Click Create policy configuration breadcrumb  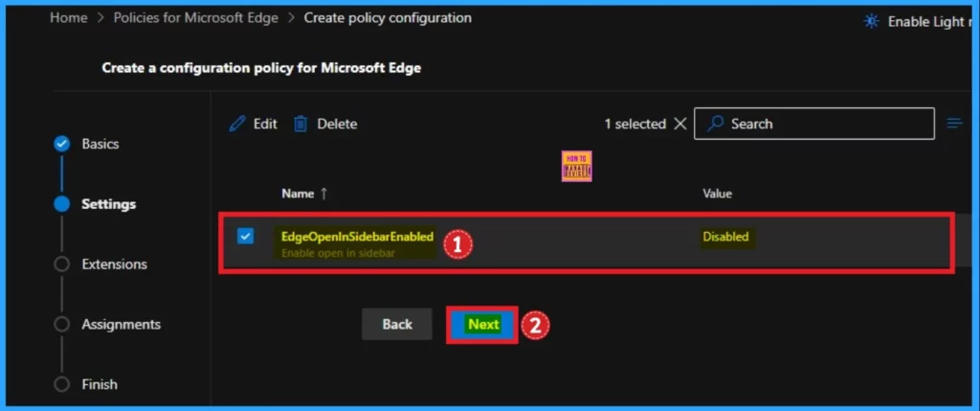388,18
